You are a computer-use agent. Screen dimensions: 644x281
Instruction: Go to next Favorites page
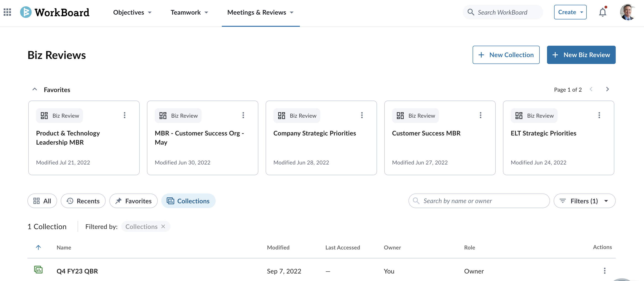pyautogui.click(x=607, y=89)
